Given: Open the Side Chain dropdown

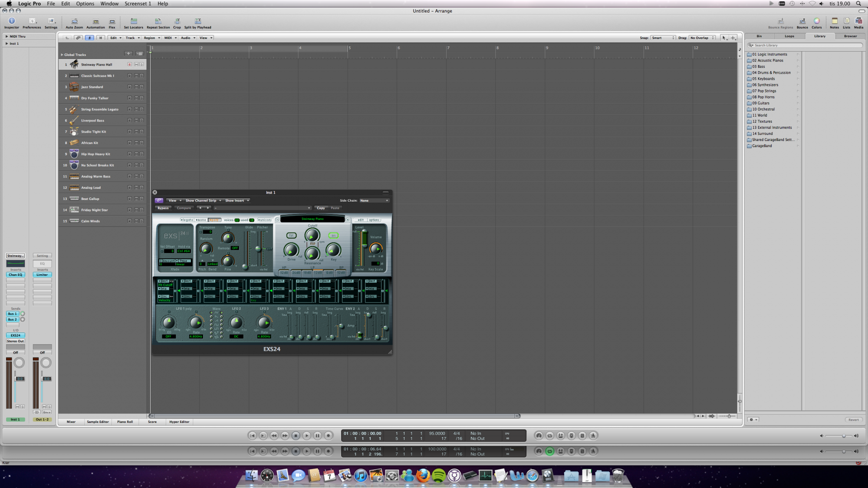Looking at the screenshot, I should click(374, 200).
